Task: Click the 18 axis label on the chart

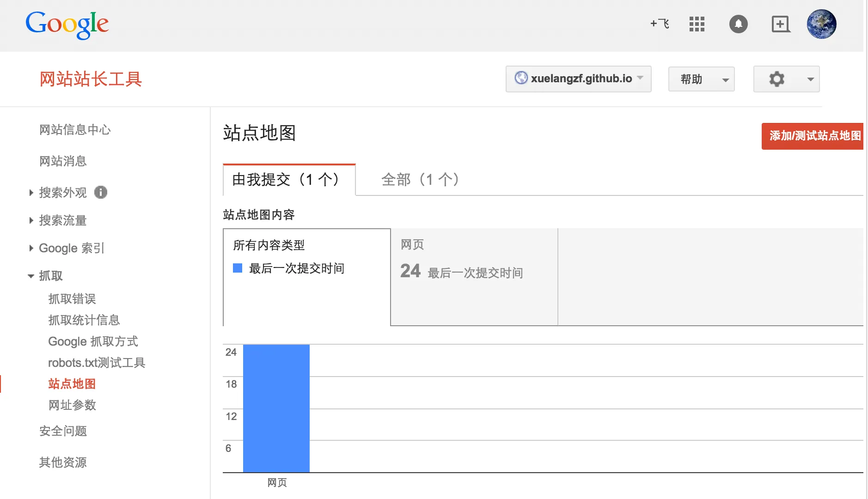Action: coord(231,384)
